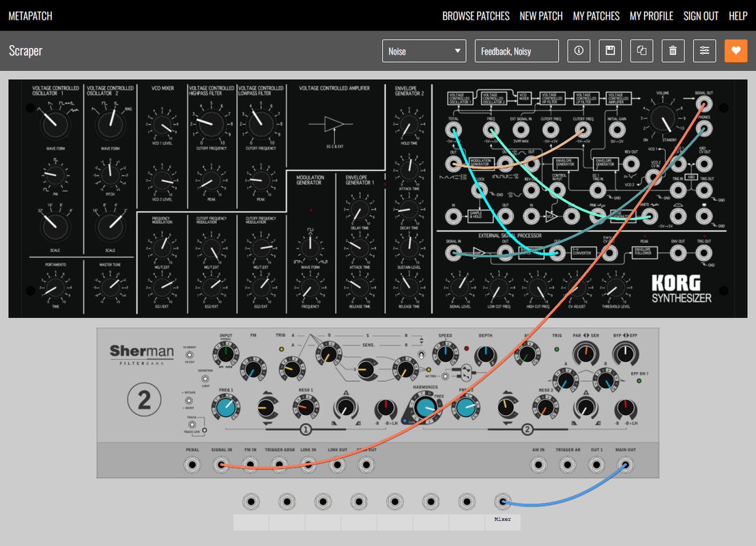Go to MY PROFILE
The height and width of the screenshot is (546, 756).
(651, 16)
